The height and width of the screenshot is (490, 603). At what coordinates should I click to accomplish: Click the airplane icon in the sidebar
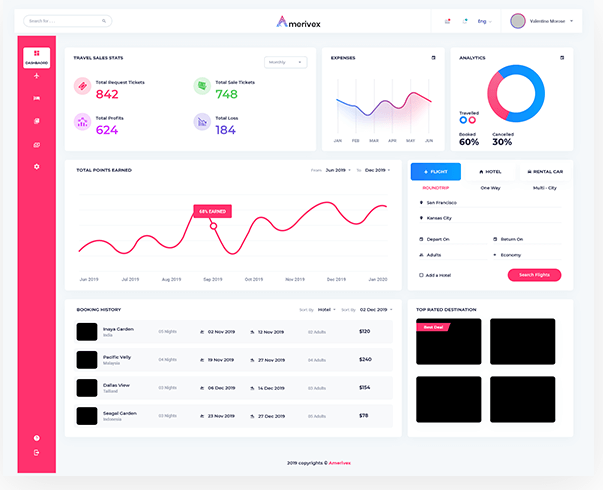(36, 76)
